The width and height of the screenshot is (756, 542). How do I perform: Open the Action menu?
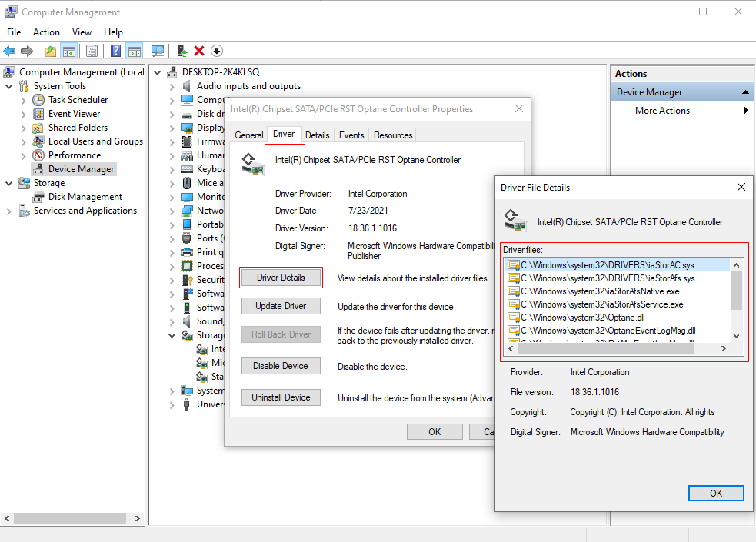(x=46, y=32)
